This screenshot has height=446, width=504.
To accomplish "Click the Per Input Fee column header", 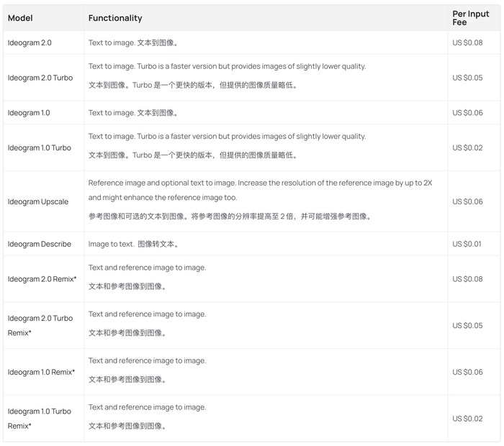I will (x=470, y=18).
